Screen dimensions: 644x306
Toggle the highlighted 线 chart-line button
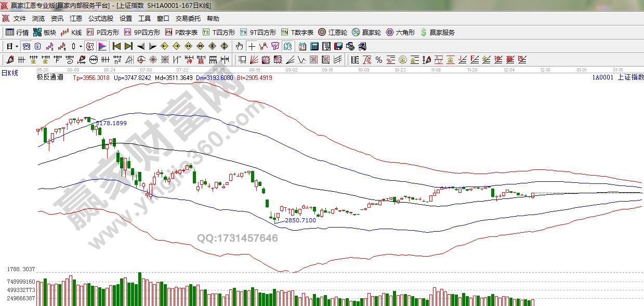pos(90,46)
